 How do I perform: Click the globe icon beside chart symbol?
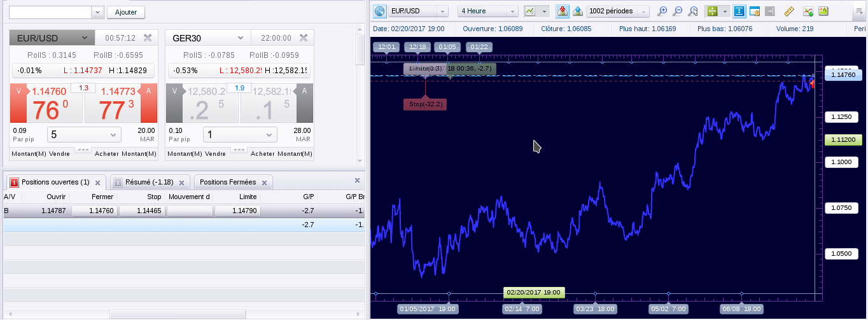380,11
